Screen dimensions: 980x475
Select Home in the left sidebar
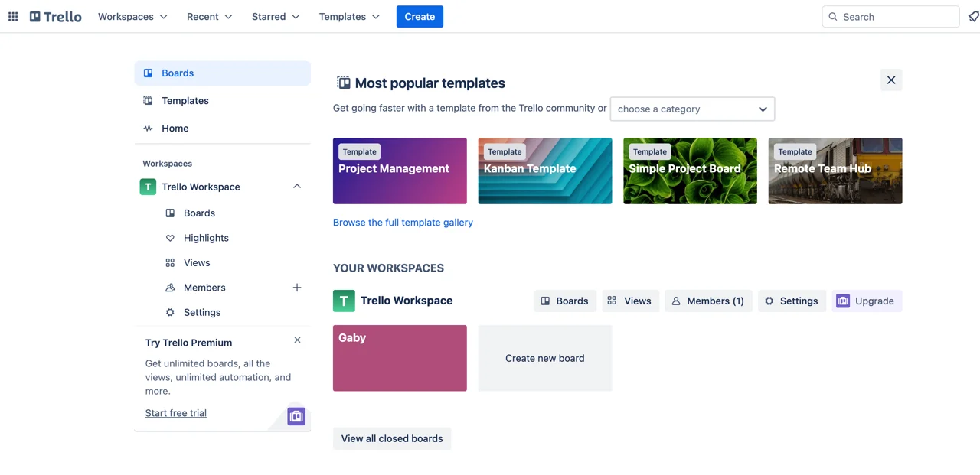(x=223, y=128)
